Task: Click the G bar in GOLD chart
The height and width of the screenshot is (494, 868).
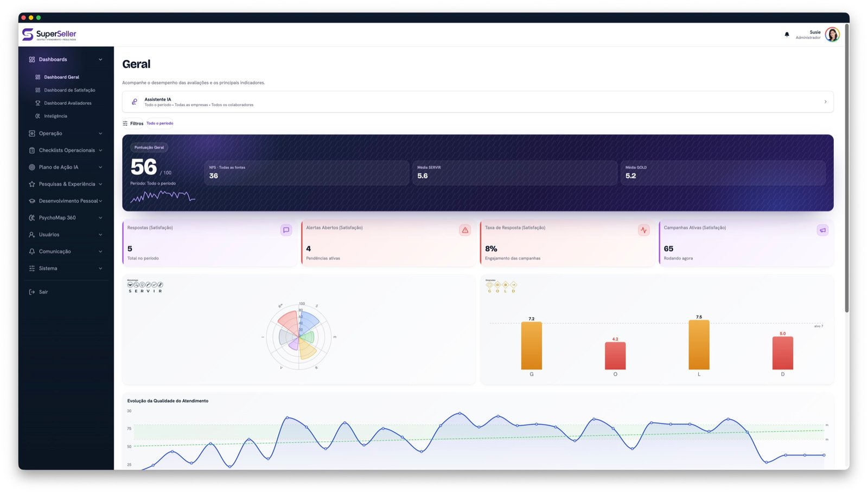Action: coord(532,346)
